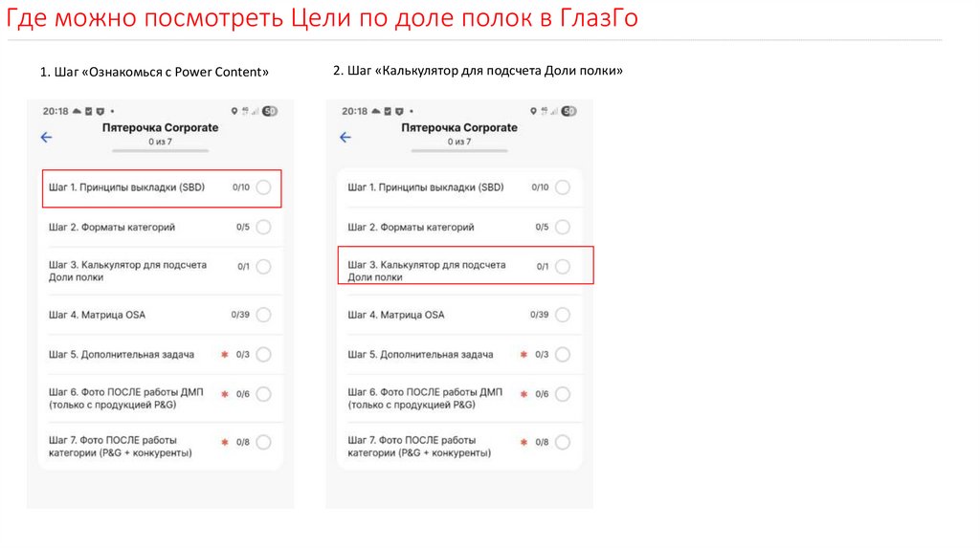Open Шаг 5. Дополнительная задача in right screen
The height and width of the screenshot is (549, 980).
coord(459,354)
